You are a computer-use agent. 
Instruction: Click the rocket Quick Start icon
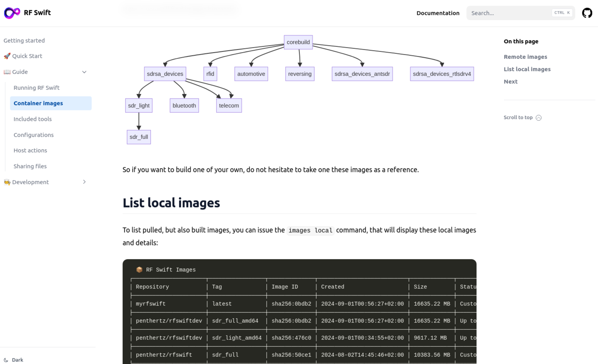pos(7,56)
